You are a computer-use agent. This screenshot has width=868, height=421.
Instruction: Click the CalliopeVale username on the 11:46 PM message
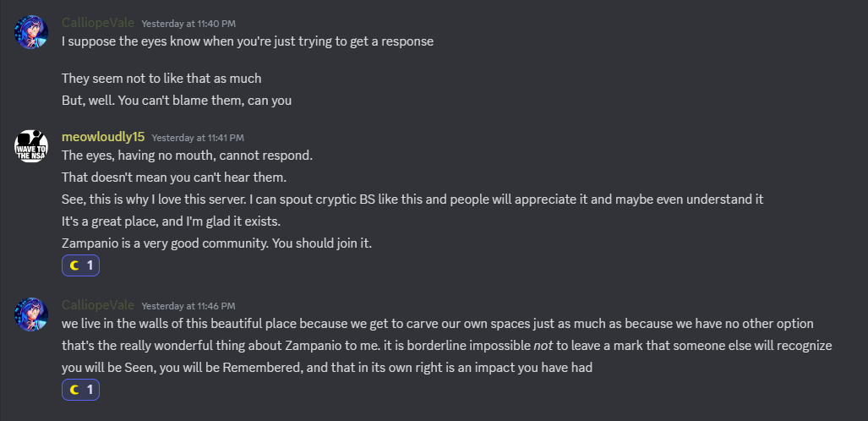97,304
